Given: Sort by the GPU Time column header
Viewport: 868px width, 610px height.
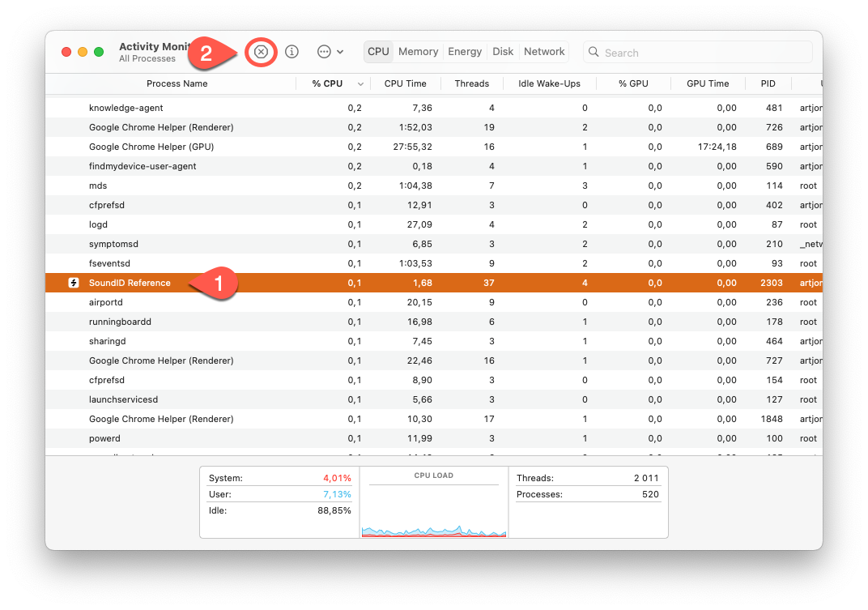Looking at the screenshot, I should tap(708, 83).
